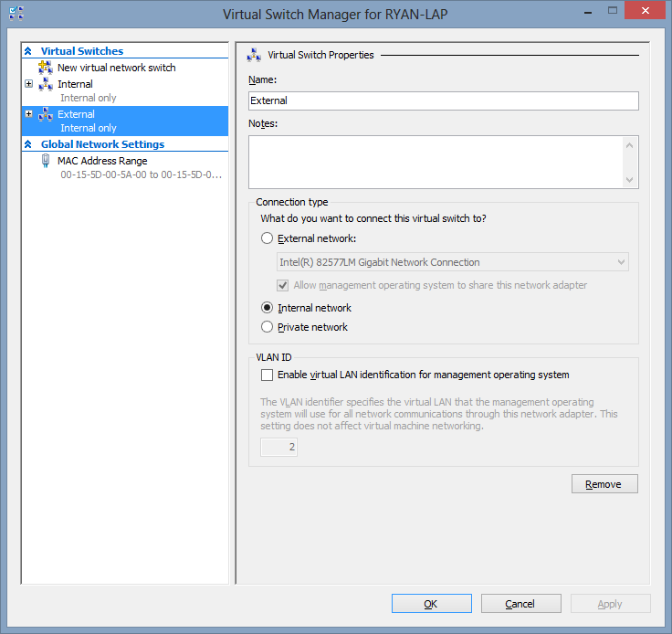The width and height of the screenshot is (672, 634).
Task: Click the Virtual Switch Properties header icon
Action: pyautogui.click(x=254, y=55)
